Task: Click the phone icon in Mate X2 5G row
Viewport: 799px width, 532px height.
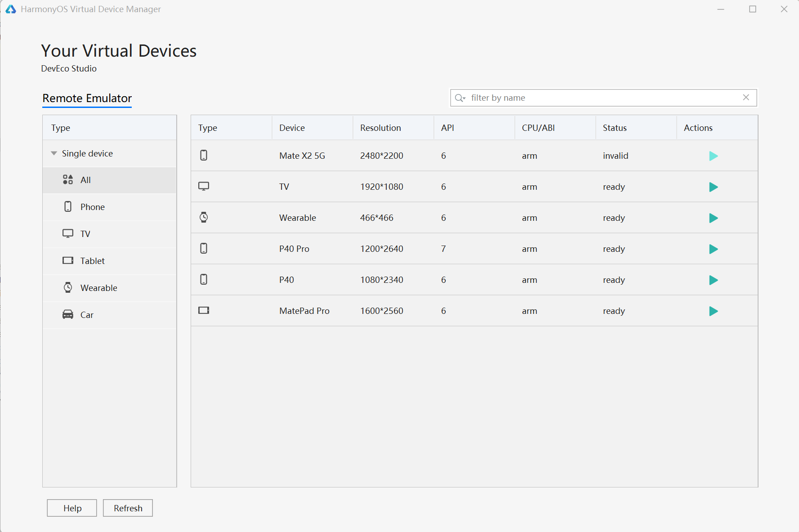Action: coord(204,155)
